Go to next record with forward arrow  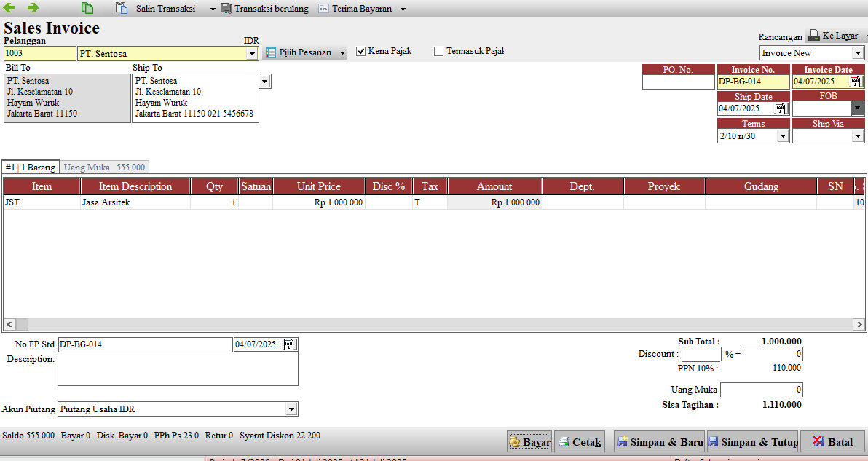(x=33, y=8)
